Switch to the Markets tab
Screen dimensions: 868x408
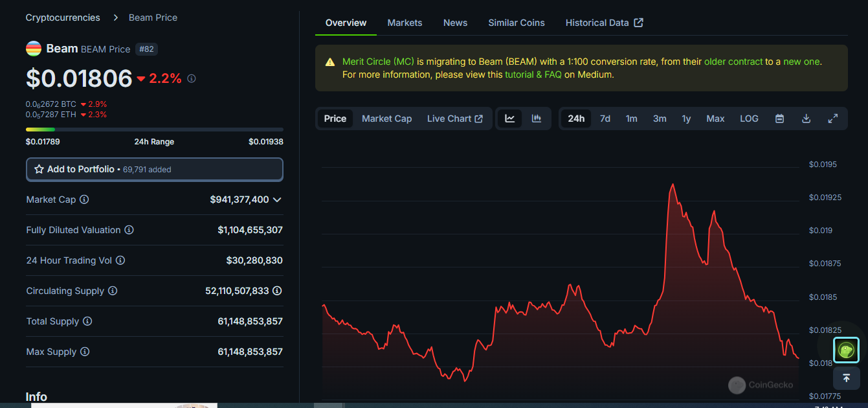(x=405, y=22)
